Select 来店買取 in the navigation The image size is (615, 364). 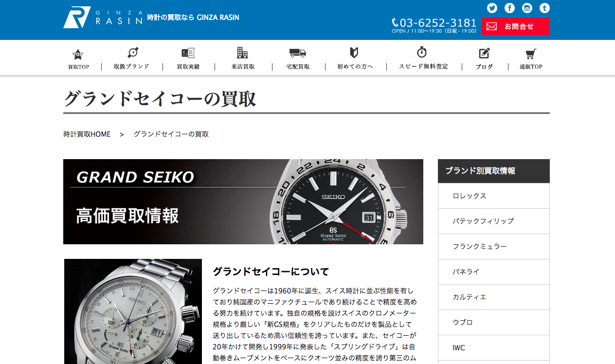coord(243,67)
